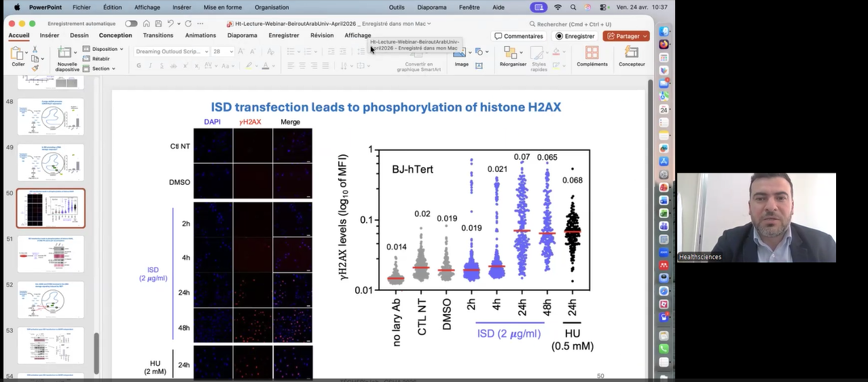Open highlight color dropdown arrow
868x382 pixels.
click(257, 66)
